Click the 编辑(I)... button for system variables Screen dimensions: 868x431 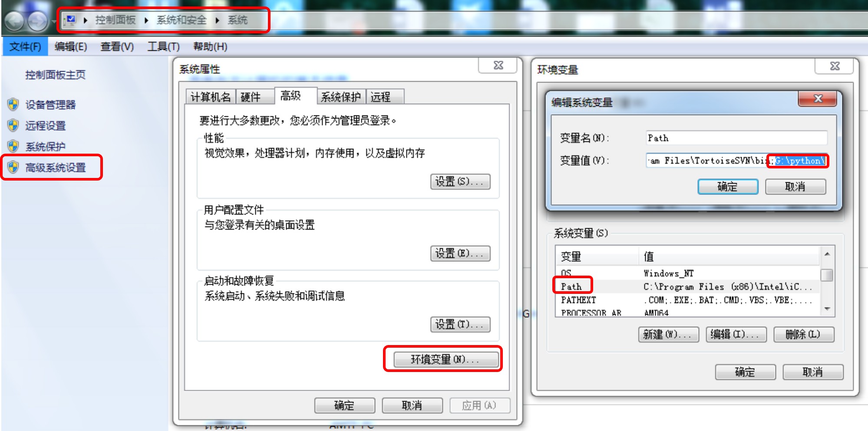736,334
